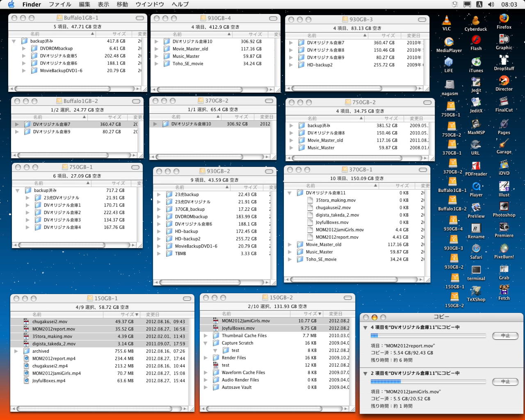
Task: Stop the MOM2012JamiGirls.mov copy with 中止
Action: pyautogui.click(x=505, y=382)
